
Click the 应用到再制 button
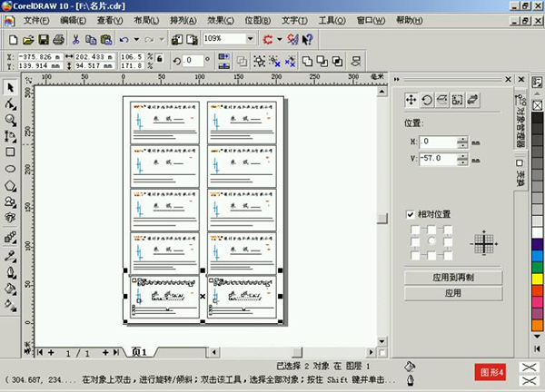click(452, 277)
